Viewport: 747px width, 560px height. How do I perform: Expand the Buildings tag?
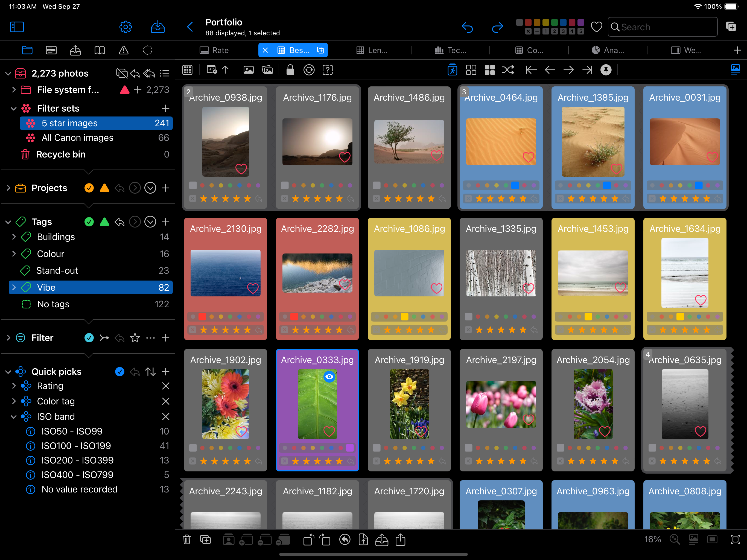14,237
